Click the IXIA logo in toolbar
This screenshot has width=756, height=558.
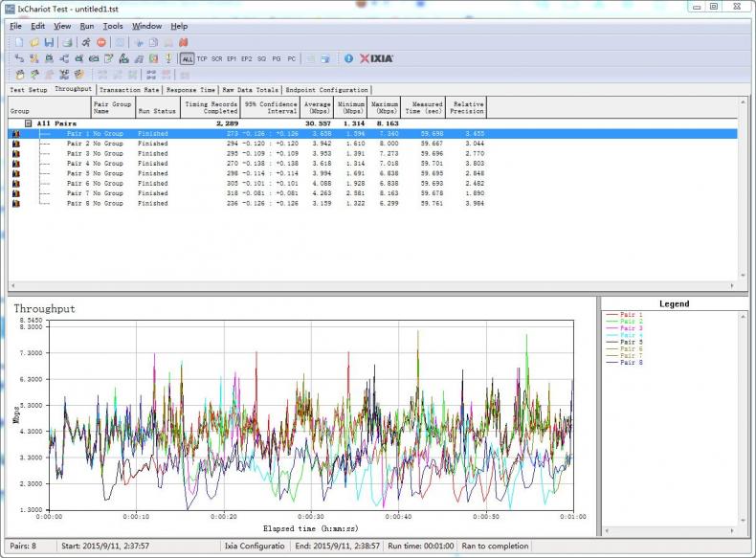pos(376,58)
